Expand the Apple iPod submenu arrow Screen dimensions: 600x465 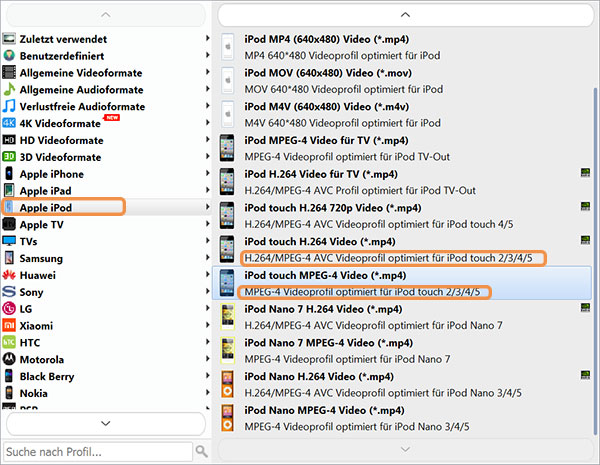[207, 207]
